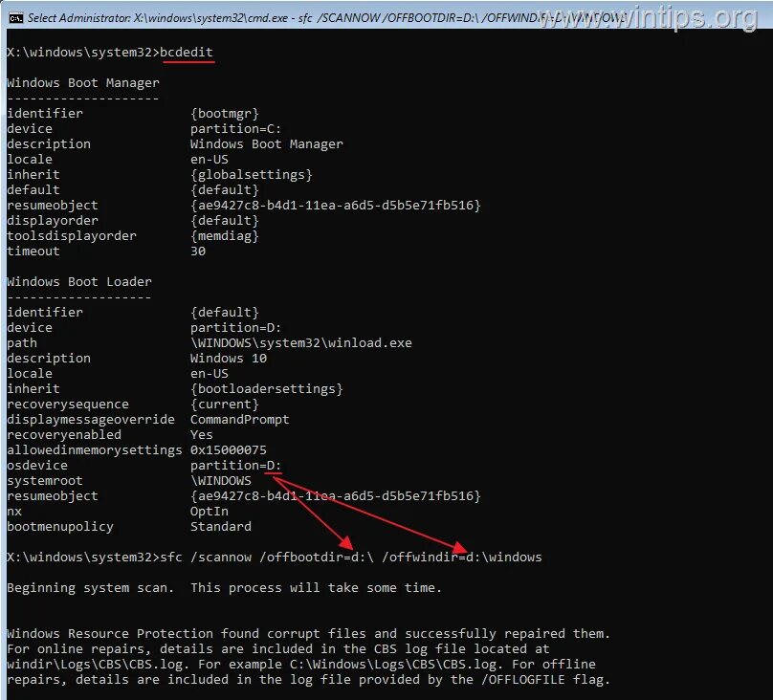Click the {memdiag} toolsdisplayorder value

pos(224,236)
